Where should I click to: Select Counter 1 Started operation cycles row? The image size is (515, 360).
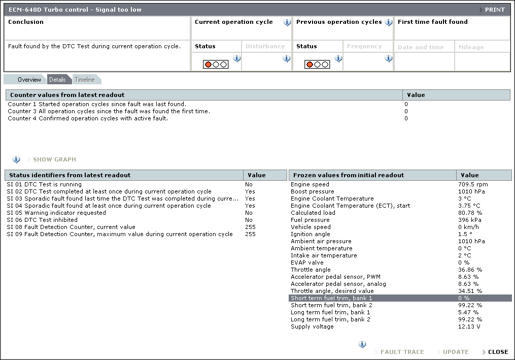point(258,104)
